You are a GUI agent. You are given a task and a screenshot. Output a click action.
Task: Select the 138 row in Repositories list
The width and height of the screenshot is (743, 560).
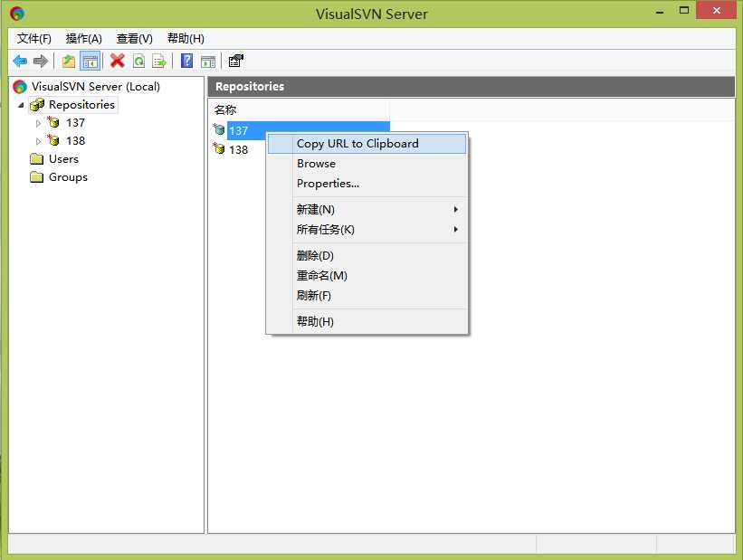coord(238,150)
